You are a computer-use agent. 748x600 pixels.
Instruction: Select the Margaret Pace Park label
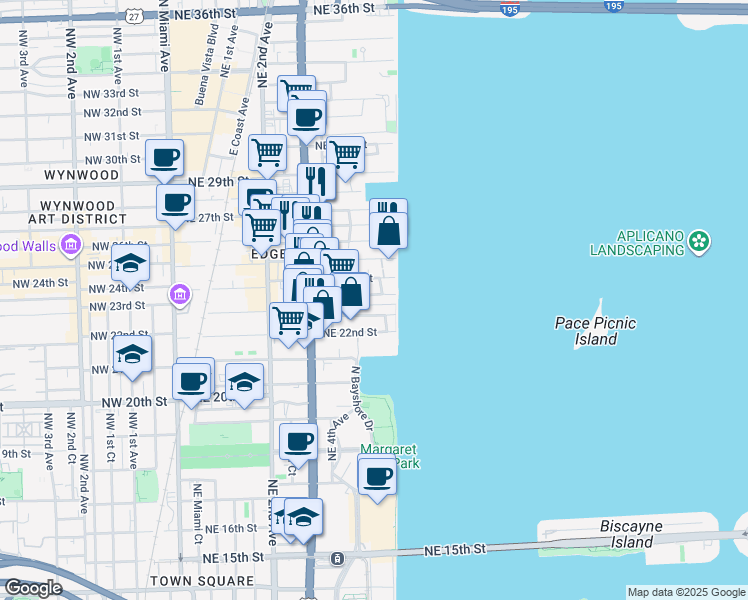[x=389, y=456]
